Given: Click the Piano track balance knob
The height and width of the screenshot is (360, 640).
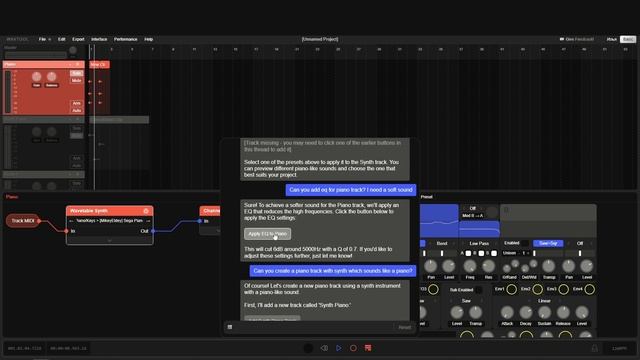Looking at the screenshot, I should click(51, 76).
